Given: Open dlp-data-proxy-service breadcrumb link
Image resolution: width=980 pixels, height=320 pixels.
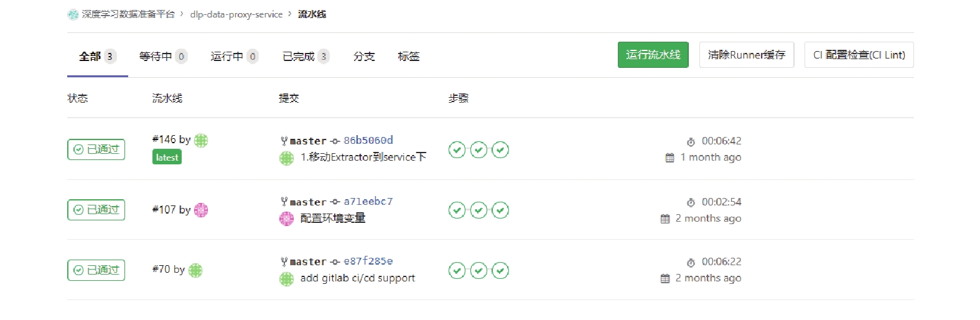Looking at the screenshot, I should [236, 14].
